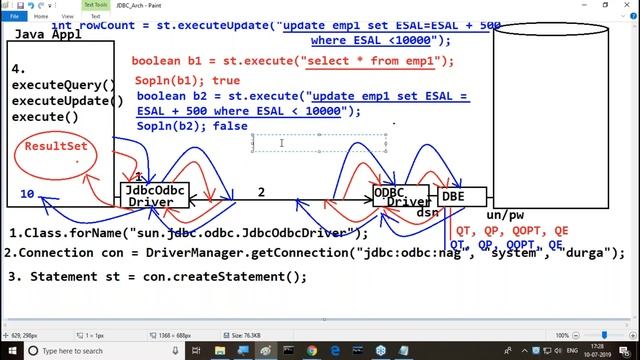Click the 'executeQuery()' text in Java Appl box
This screenshot has width=640, height=360.
click(64, 85)
